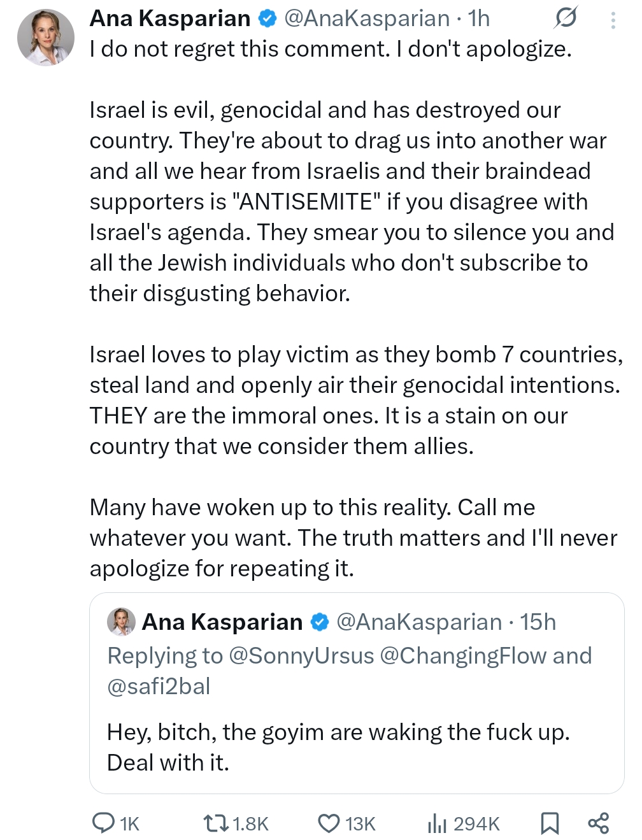Viewport: 642px width, 840px height.
Task: Open view analytics bar chart icon
Action: (x=437, y=823)
